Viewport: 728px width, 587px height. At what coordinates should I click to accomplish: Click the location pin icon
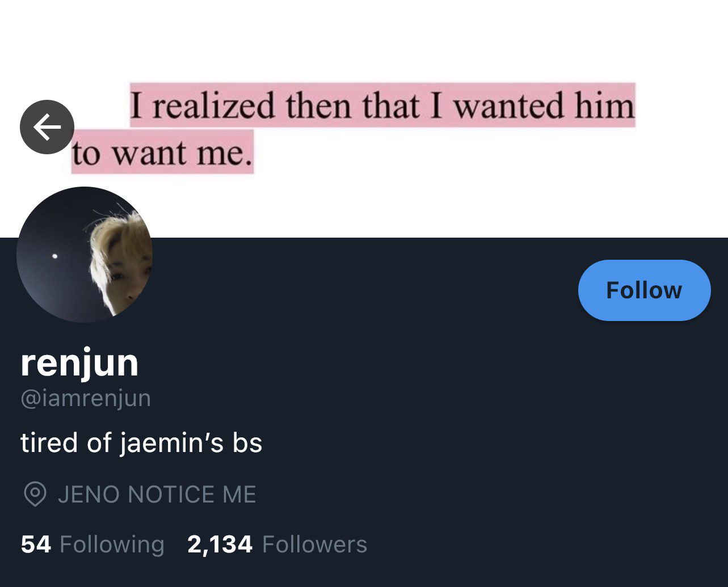tap(35, 494)
